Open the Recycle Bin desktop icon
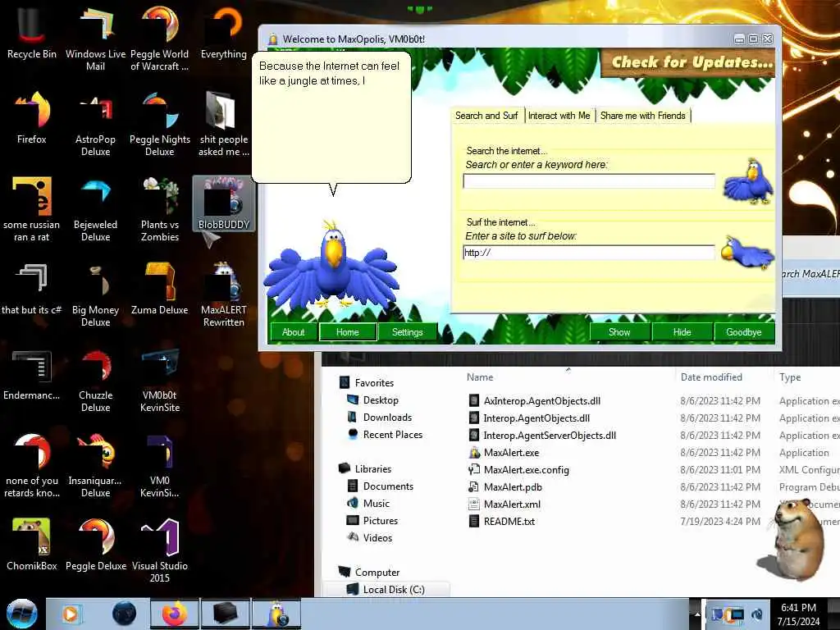This screenshot has width=840, height=630. point(32,33)
